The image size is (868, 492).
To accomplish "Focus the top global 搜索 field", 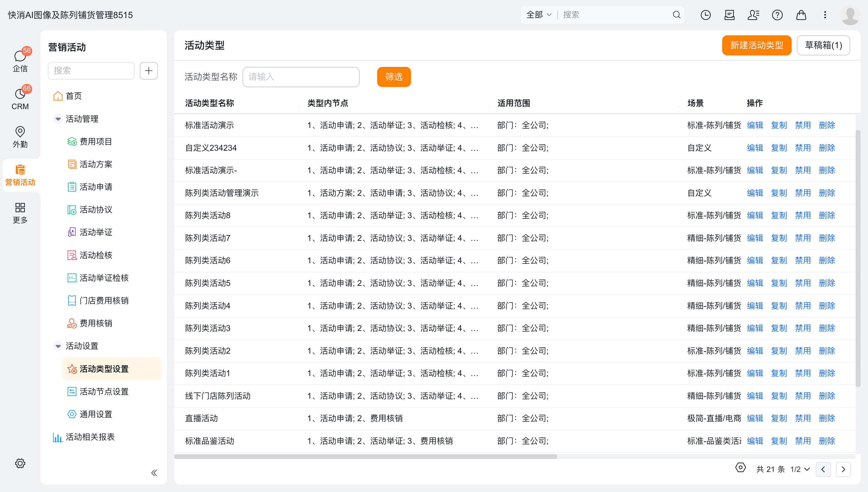I will coord(615,15).
